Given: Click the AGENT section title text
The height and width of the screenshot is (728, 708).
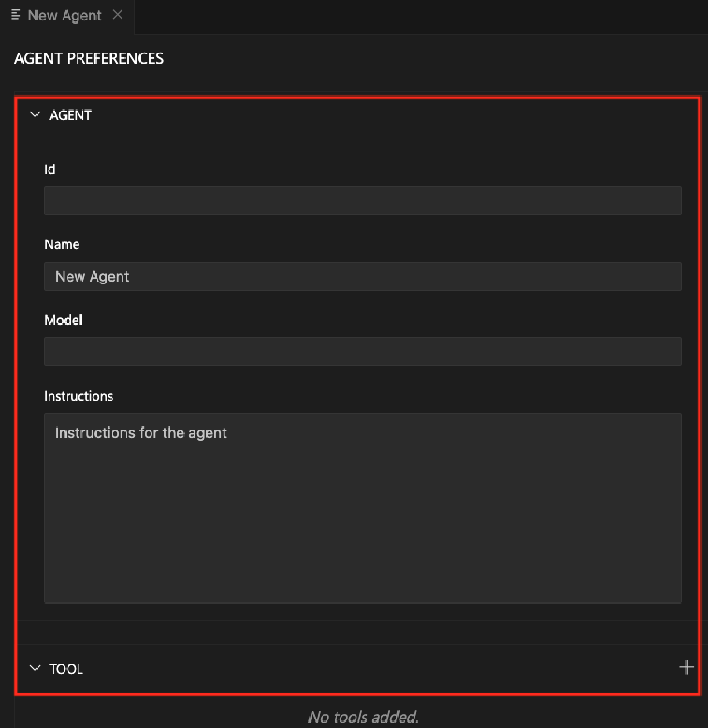Looking at the screenshot, I should [x=70, y=114].
